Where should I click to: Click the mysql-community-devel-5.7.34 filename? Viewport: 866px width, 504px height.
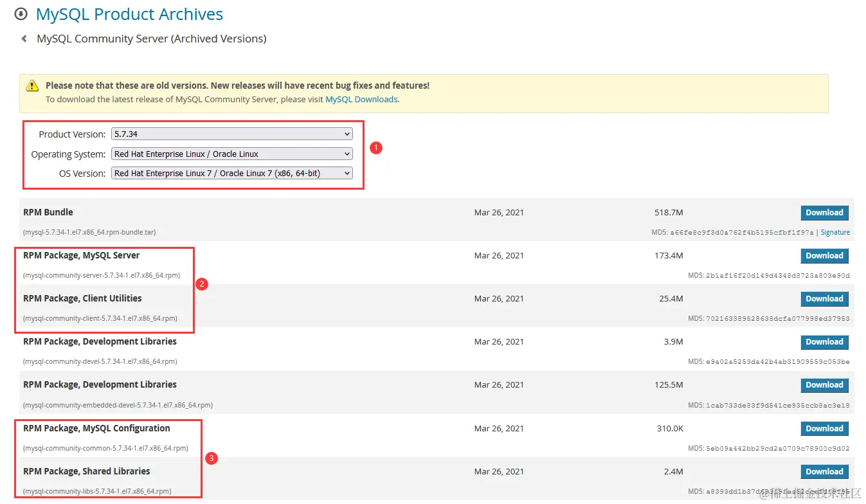pyautogui.click(x=100, y=361)
